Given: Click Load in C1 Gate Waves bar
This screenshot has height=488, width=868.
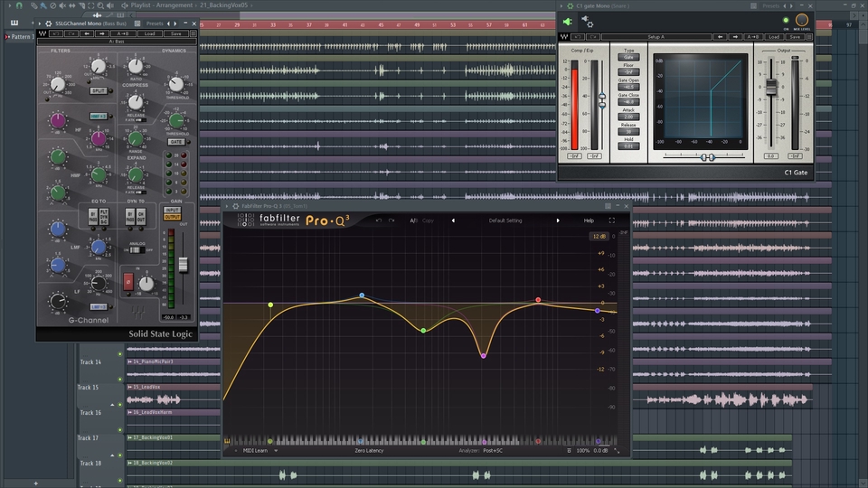Looking at the screenshot, I should pos(774,37).
